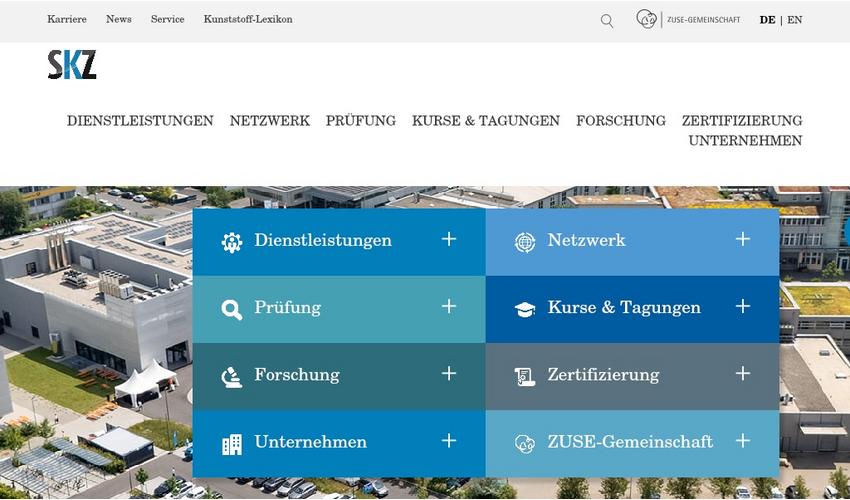Click the ZUSE-Gemeinschaft logo in header
Screen dimensions: 850x500
688,20
